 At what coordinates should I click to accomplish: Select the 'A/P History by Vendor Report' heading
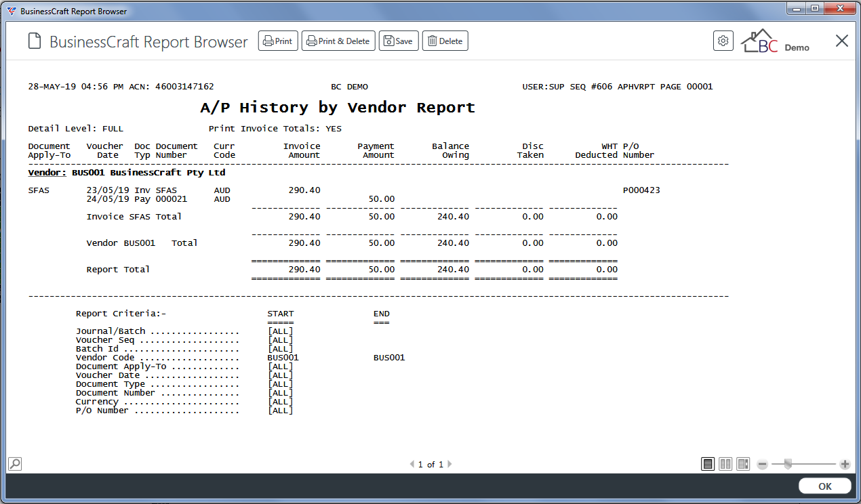(x=338, y=108)
